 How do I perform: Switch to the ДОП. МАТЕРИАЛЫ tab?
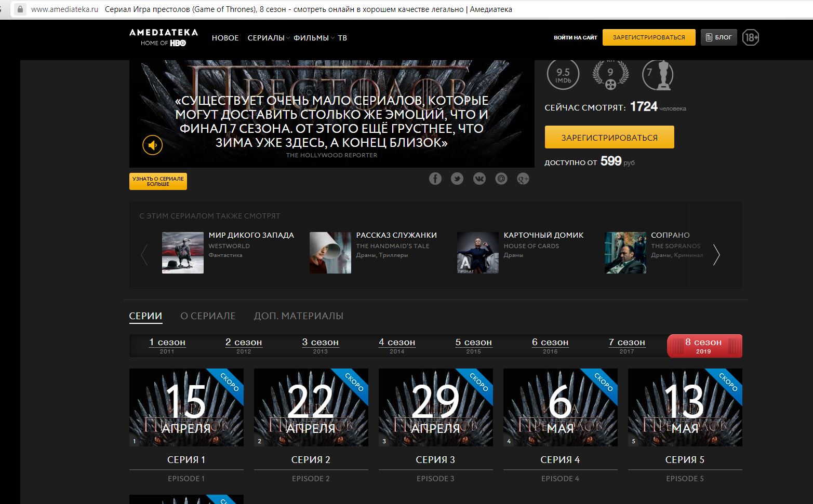click(299, 316)
